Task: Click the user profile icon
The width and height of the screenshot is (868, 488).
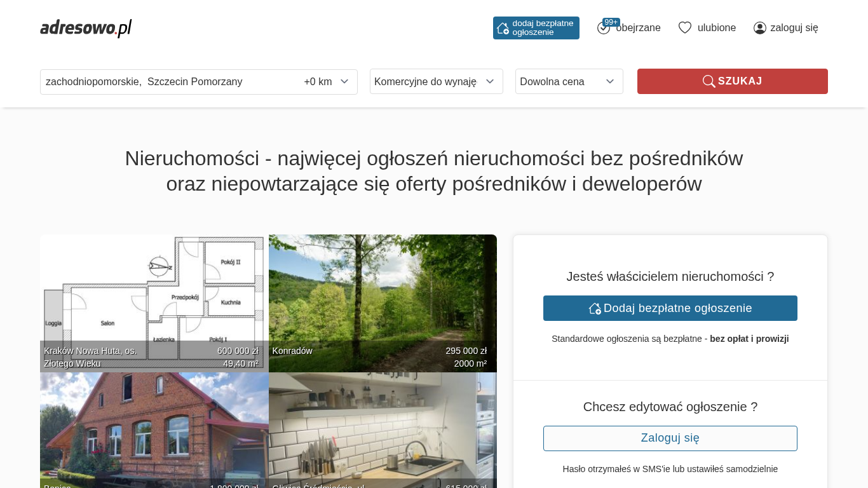Action: point(759,28)
